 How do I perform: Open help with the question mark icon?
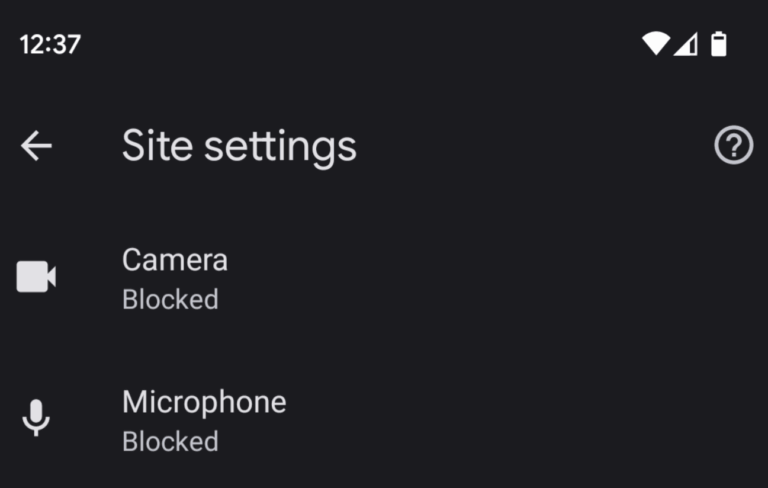[x=733, y=146]
